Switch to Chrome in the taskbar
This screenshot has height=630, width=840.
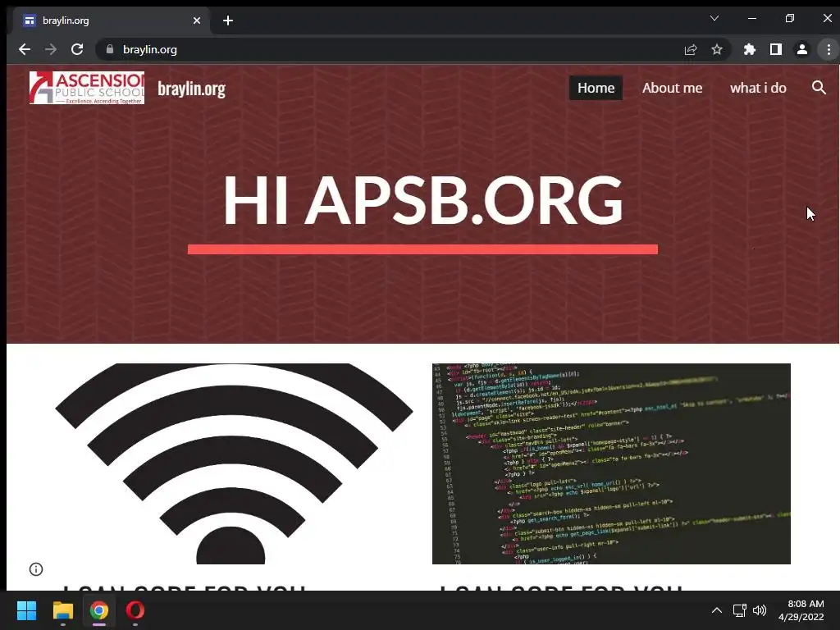point(99,610)
